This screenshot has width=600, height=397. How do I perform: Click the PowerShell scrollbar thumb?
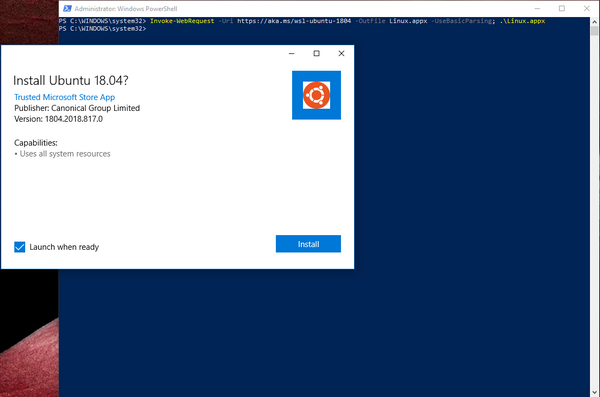point(594,31)
